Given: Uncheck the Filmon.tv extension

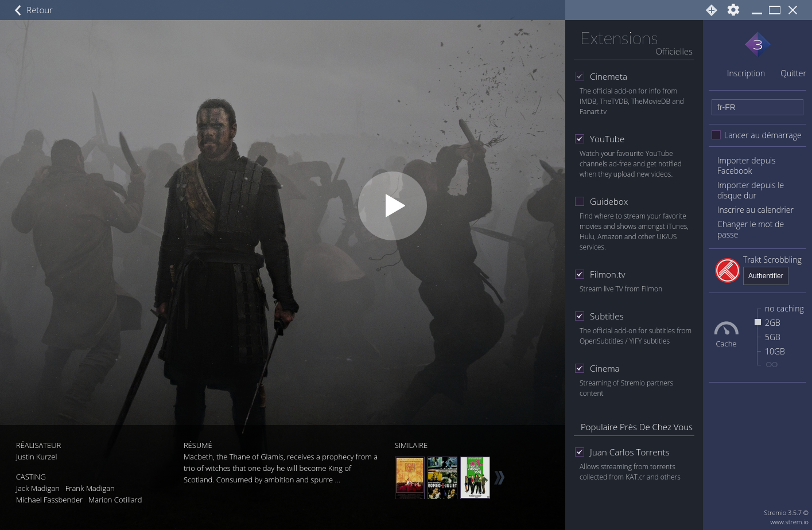Looking at the screenshot, I should (x=580, y=274).
